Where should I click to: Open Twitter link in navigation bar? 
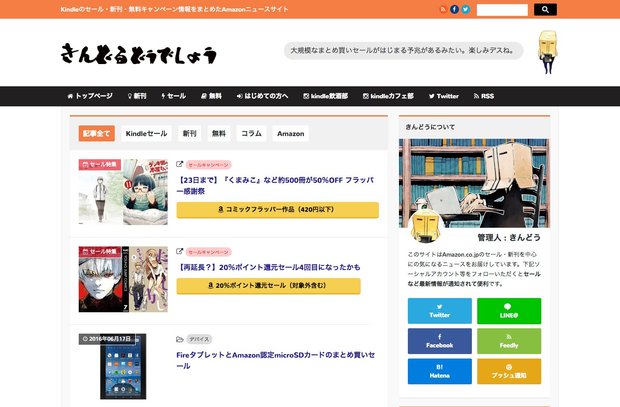point(444,96)
